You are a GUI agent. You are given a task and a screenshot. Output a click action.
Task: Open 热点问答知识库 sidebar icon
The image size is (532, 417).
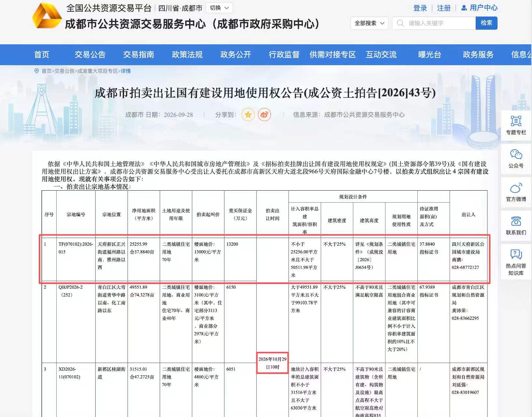pos(516,254)
